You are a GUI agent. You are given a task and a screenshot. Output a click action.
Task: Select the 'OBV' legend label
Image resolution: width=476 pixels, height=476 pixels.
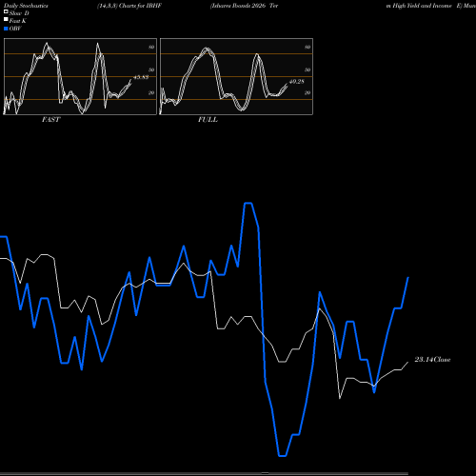(15, 29)
